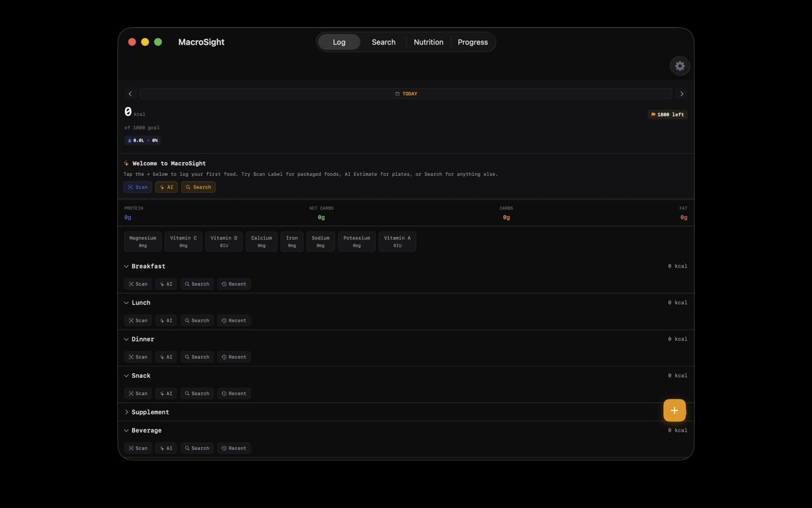
Task: Open Recent foods for Snack
Action: [x=234, y=394]
